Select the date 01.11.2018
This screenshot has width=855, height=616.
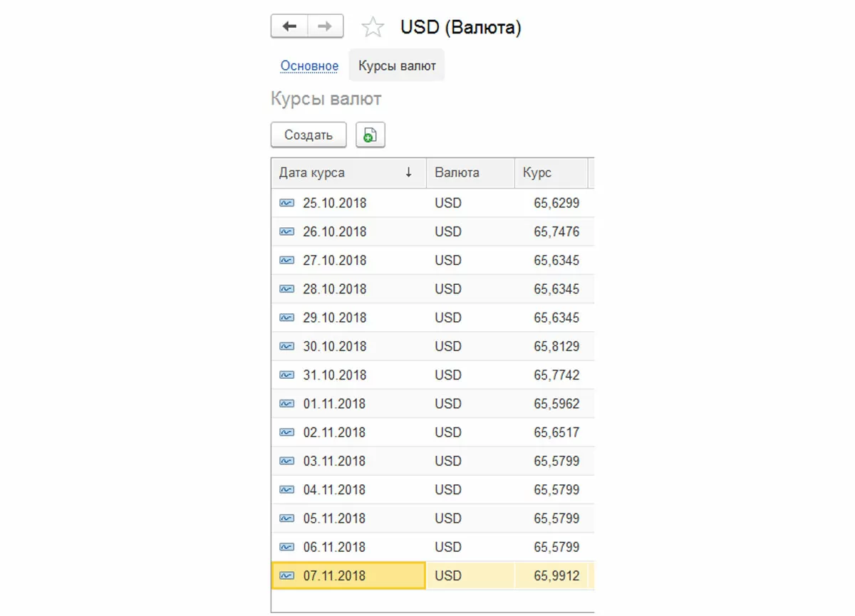click(x=335, y=404)
